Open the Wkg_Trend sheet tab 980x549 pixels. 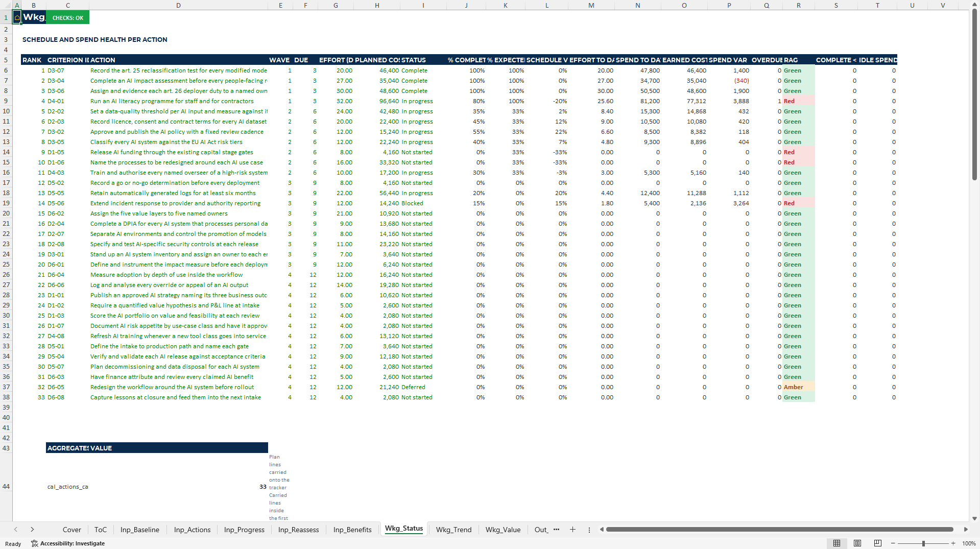pyautogui.click(x=453, y=530)
